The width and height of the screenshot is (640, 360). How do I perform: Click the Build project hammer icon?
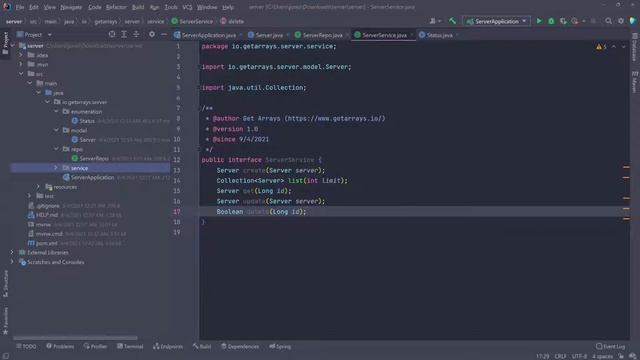pos(452,21)
